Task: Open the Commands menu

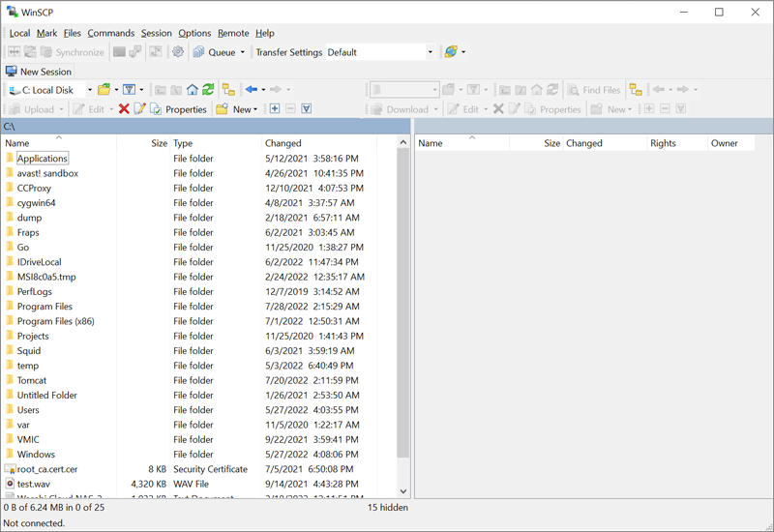Action: [111, 33]
